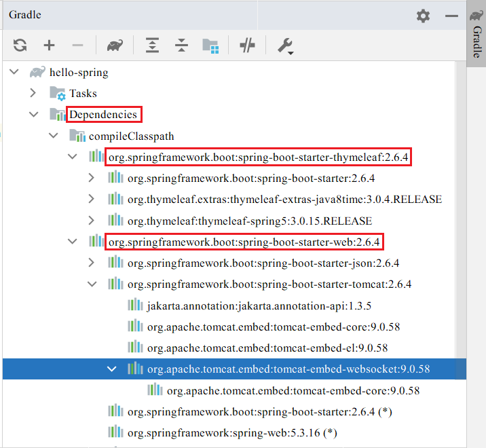Click library icon beside tomcat-embed-el
This screenshot has width=486, height=448.
(135, 347)
